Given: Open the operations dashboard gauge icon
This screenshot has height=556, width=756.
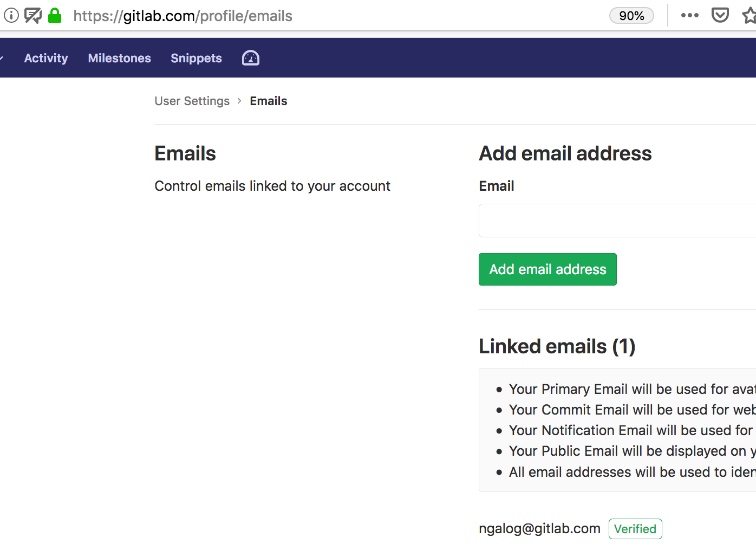Looking at the screenshot, I should click(x=250, y=58).
